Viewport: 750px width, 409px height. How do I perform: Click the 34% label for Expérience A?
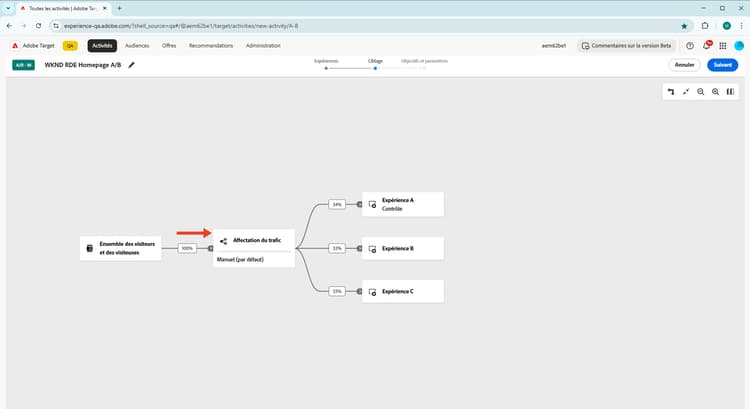[x=337, y=204]
